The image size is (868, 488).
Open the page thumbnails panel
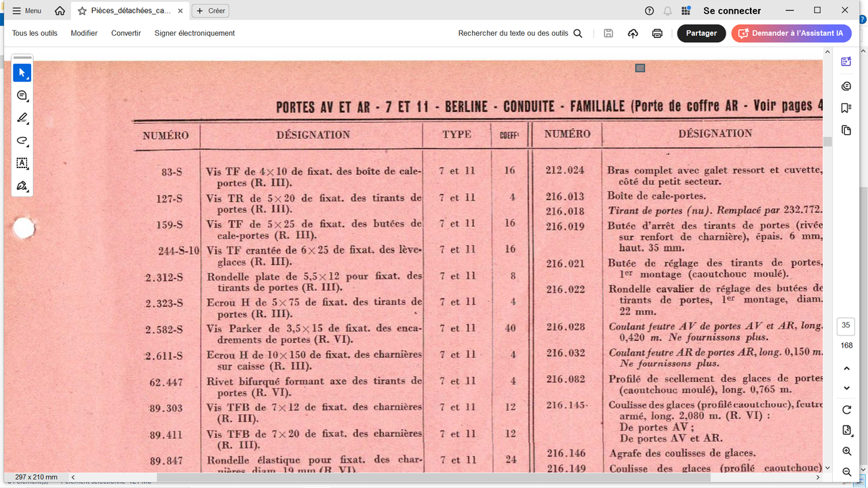(846, 130)
